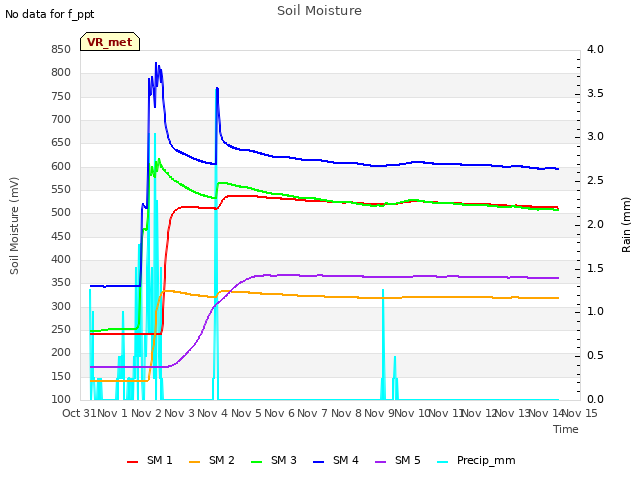Click the Nov 4 tick label
Image resolution: width=640 pixels, height=480 pixels.
pos(212,413)
